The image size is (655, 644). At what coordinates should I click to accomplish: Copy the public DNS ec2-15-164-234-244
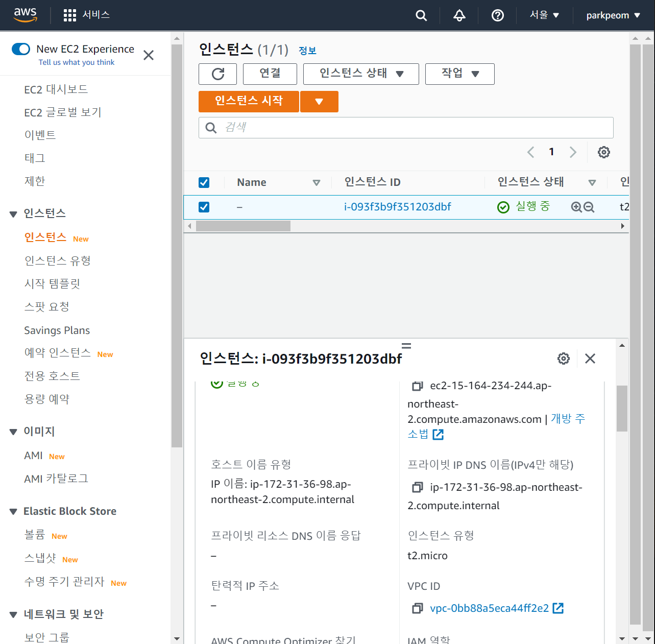pos(418,386)
